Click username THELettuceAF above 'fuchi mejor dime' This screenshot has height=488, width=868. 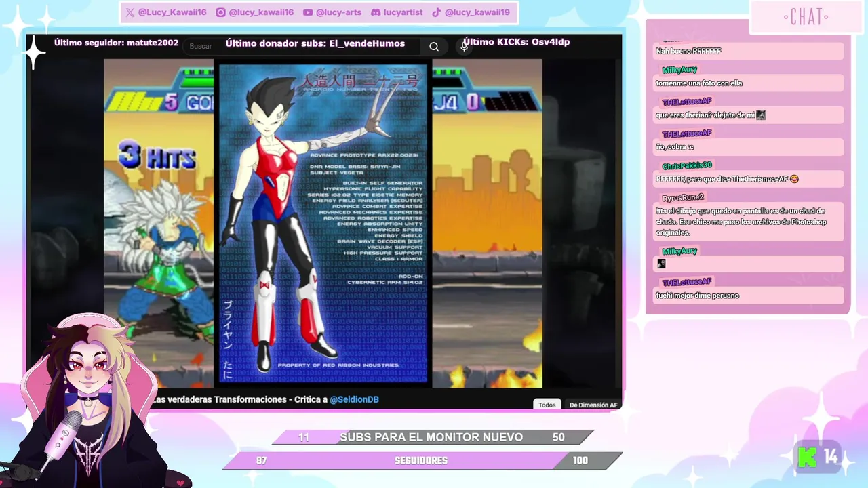[x=686, y=282]
